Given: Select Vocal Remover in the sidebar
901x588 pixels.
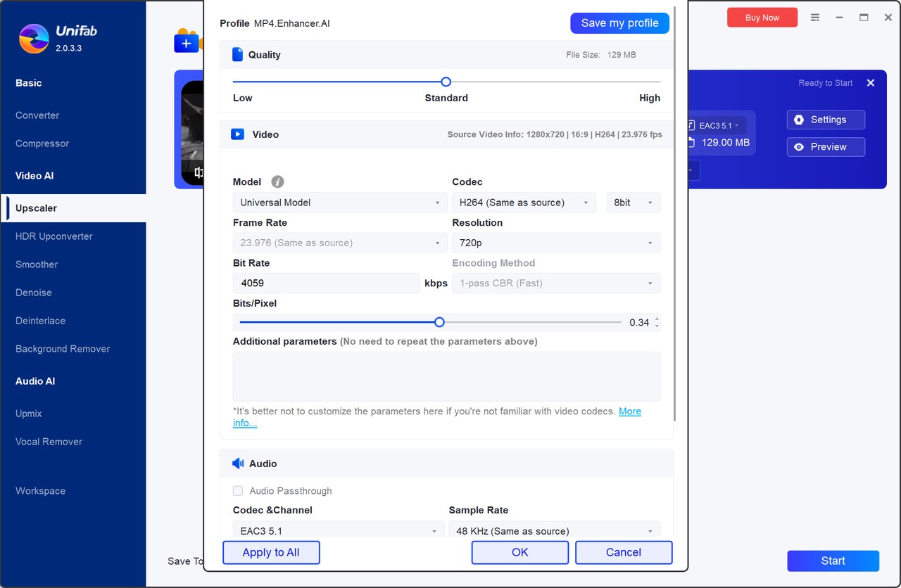Looking at the screenshot, I should (x=48, y=441).
